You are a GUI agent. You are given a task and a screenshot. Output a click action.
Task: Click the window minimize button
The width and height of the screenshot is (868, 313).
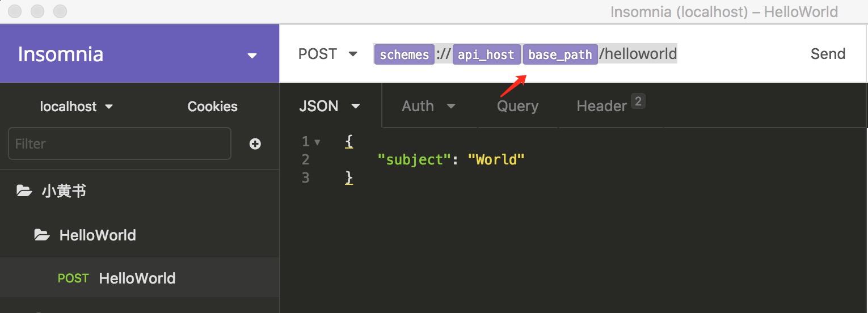(37, 11)
